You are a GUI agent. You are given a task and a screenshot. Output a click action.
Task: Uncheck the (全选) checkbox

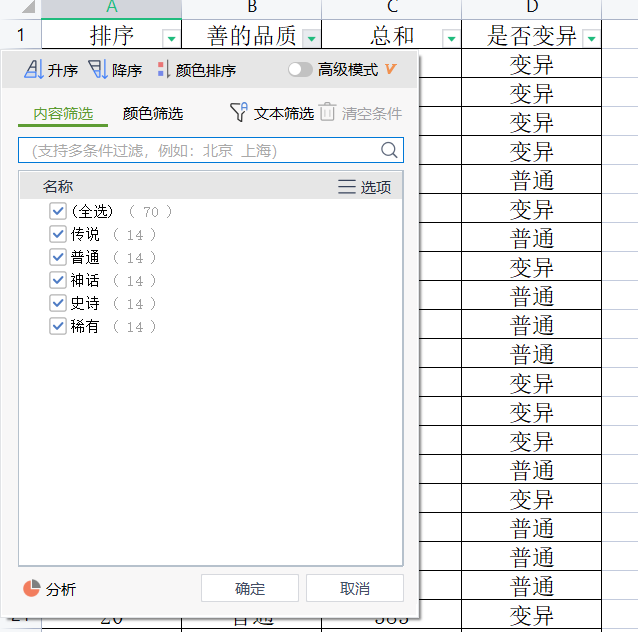(58, 211)
